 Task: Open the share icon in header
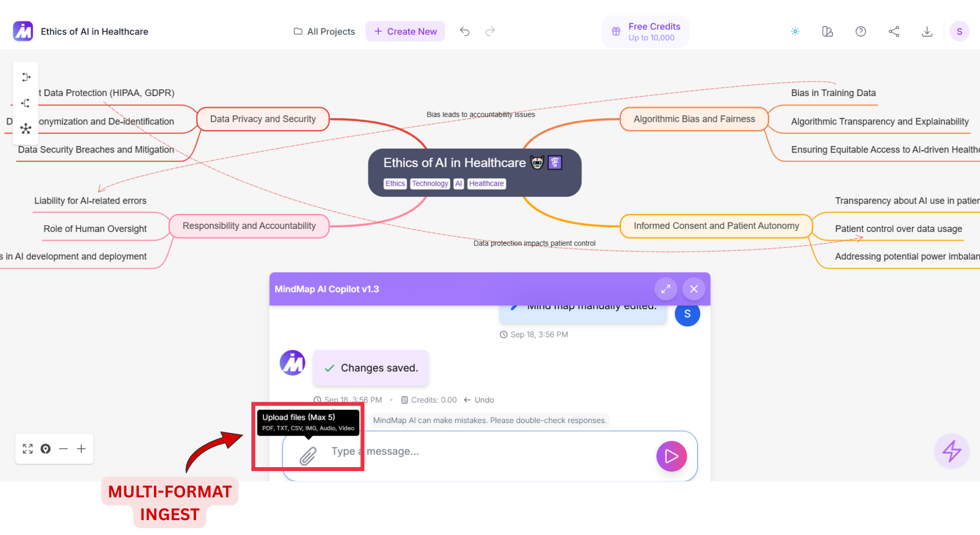click(x=893, y=32)
